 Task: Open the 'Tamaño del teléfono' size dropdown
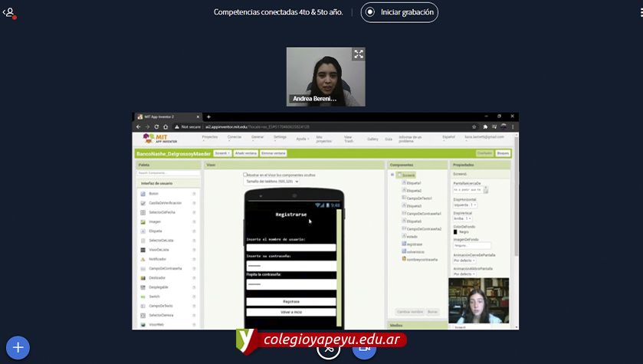click(x=271, y=182)
